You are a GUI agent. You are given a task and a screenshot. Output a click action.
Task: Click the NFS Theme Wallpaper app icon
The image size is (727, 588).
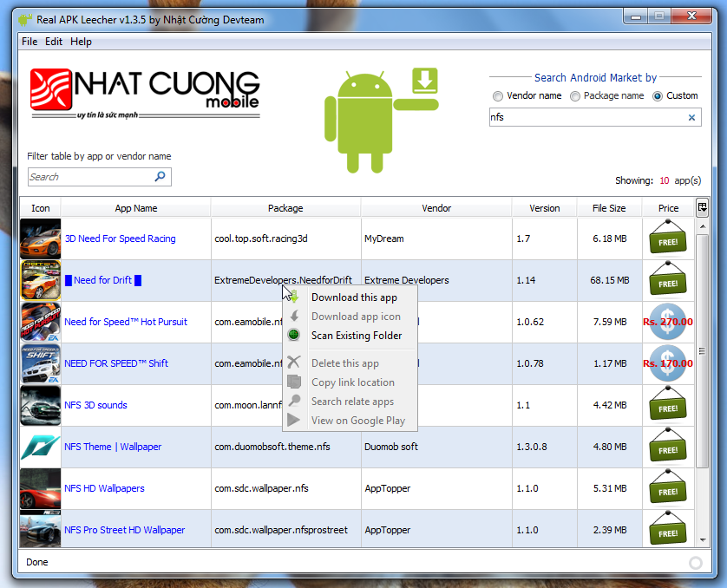(40, 448)
